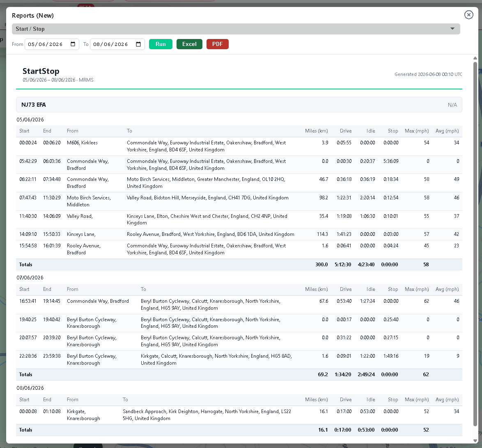Click the 1:22:31 drive duration

[344, 198]
